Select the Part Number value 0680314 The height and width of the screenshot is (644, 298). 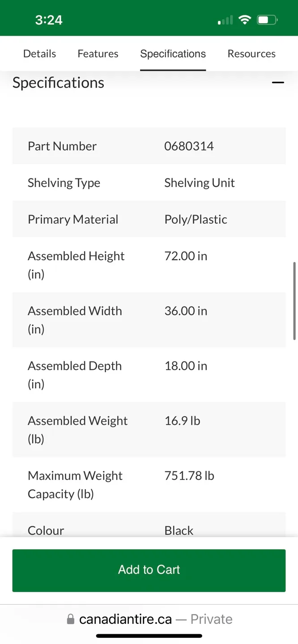[x=189, y=146]
